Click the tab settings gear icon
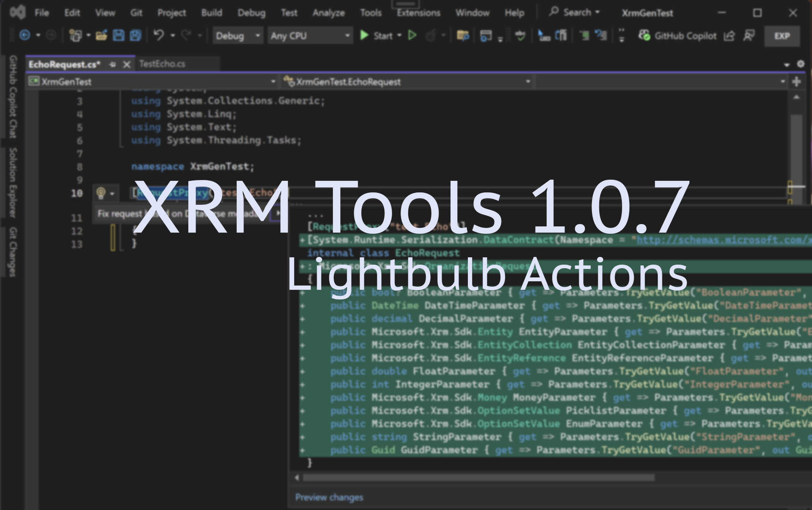This screenshot has width=812, height=510. click(x=801, y=64)
